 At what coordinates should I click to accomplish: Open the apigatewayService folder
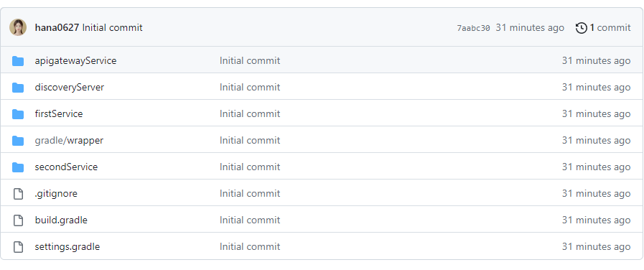(75, 60)
